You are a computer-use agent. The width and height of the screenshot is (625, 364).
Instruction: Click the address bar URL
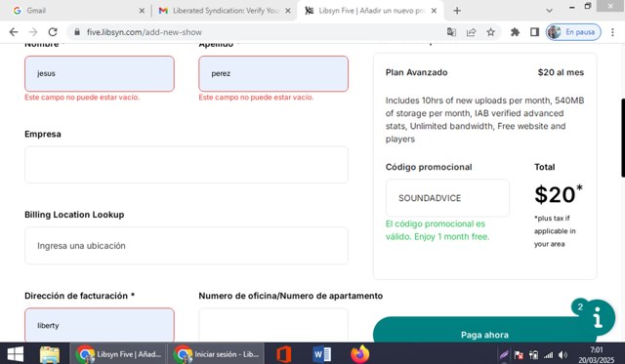(x=145, y=32)
